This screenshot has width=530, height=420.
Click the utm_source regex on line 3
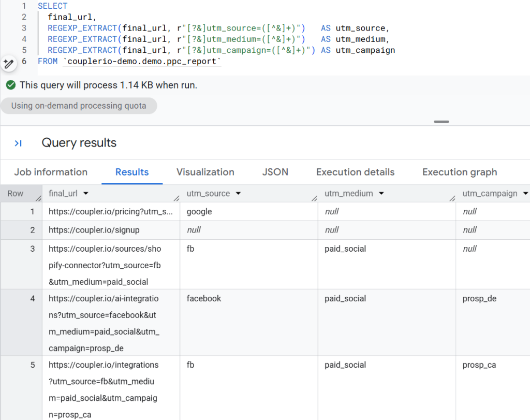click(241, 28)
